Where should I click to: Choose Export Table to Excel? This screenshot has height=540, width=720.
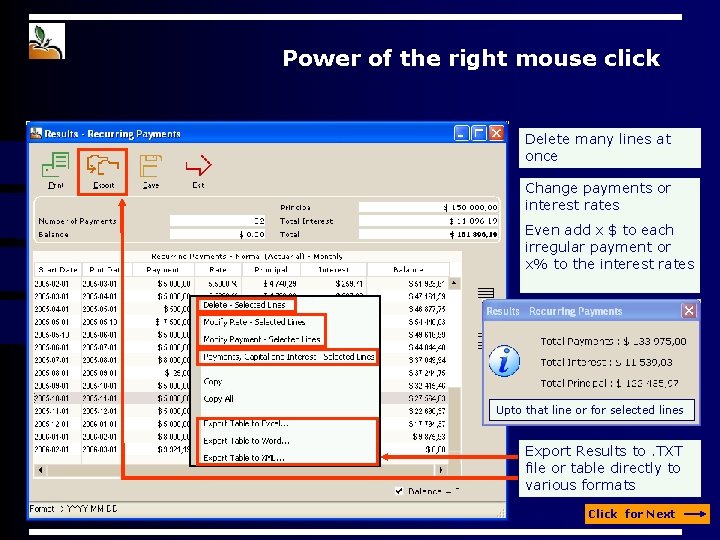pyautogui.click(x=246, y=423)
